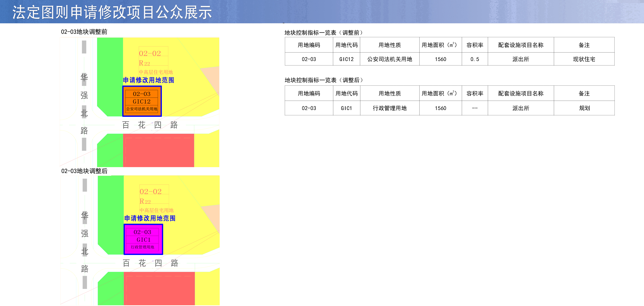
Task: Click the red parcel in upper map
Action: click(x=159, y=150)
